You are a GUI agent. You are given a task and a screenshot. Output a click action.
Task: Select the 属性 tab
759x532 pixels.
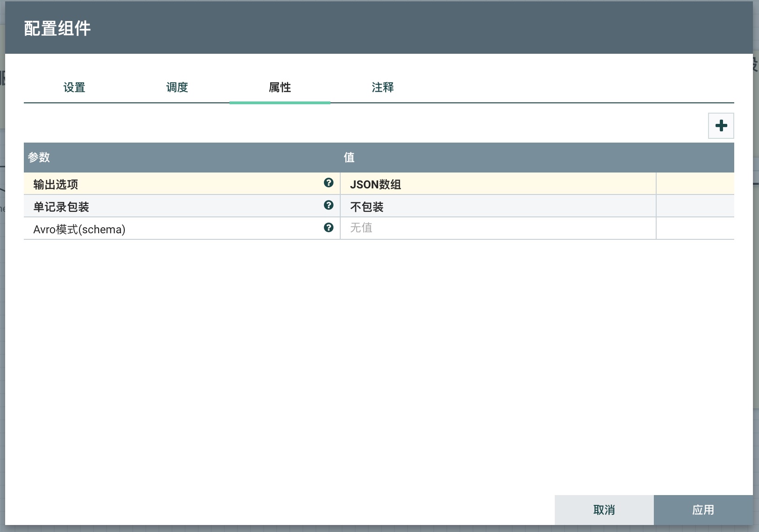pyautogui.click(x=279, y=87)
